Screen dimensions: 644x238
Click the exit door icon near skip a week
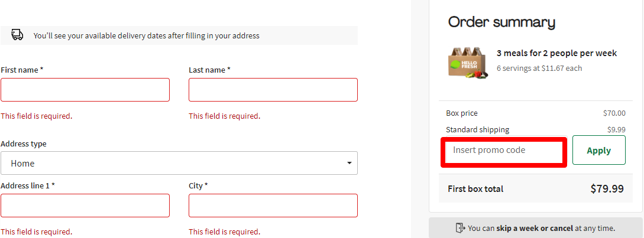[460, 228]
